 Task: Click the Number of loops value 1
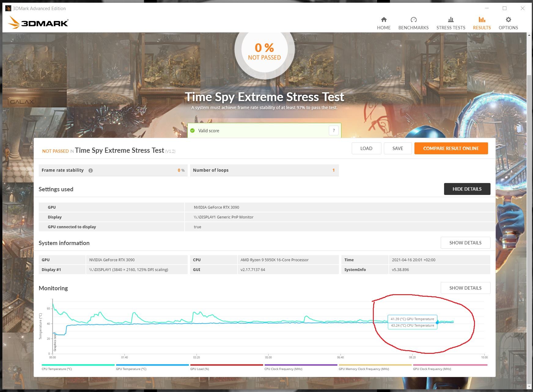point(333,170)
